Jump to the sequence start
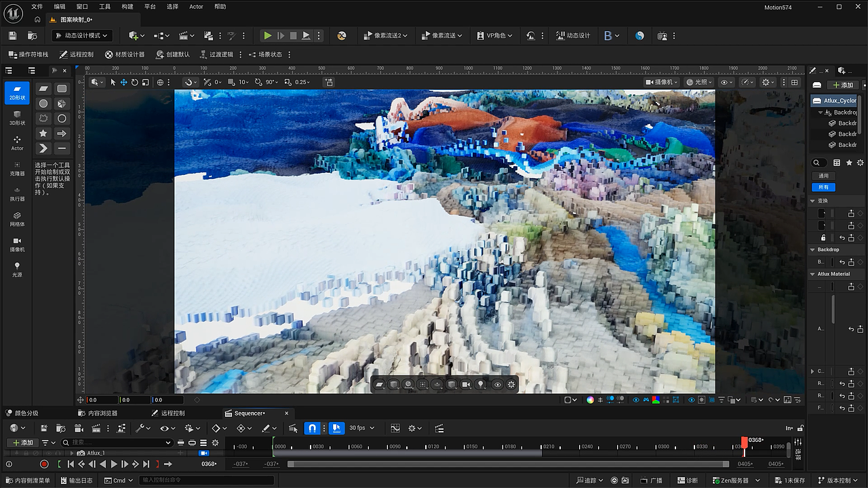This screenshot has width=868, height=488. [x=71, y=464]
